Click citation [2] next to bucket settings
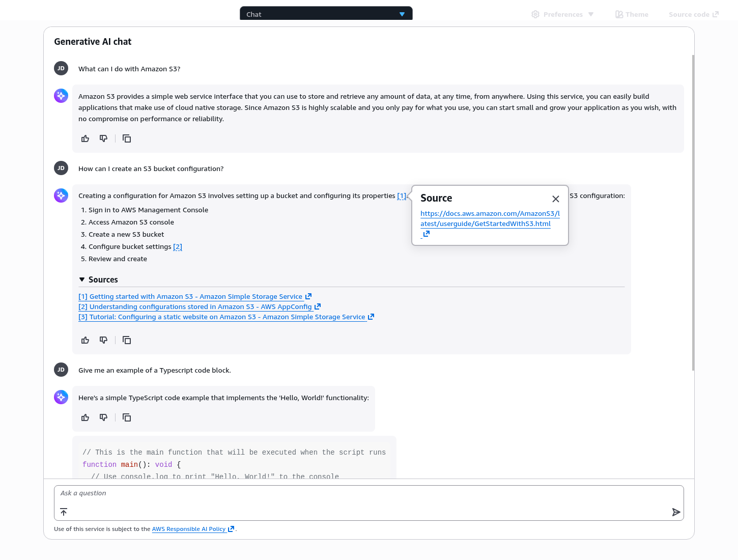738x560 pixels. pos(178,247)
